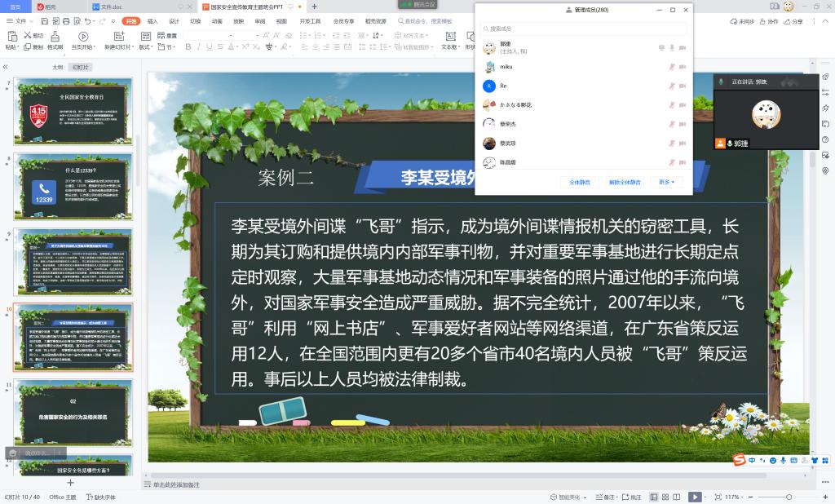This screenshot has height=504, width=835.
Task: Click the Format Painter brush icon
Action: [54, 38]
